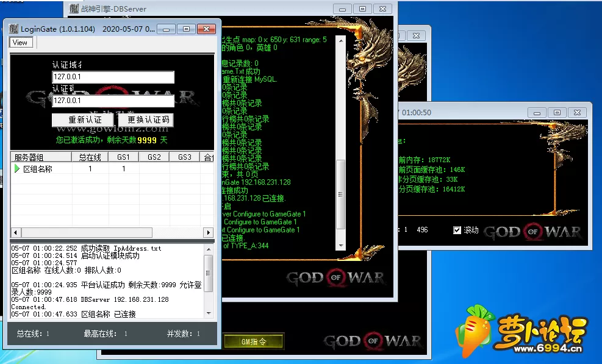Open the View menu in LoginGate

coord(20,43)
